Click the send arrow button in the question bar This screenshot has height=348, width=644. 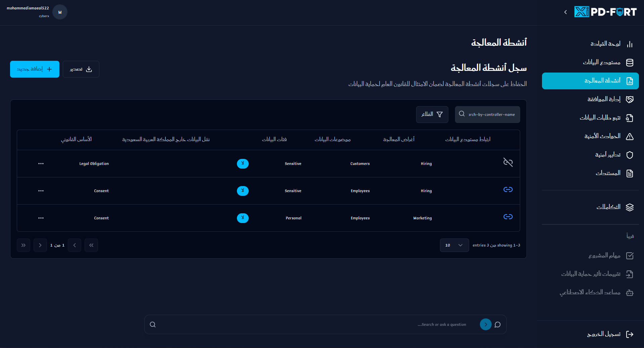point(485,324)
